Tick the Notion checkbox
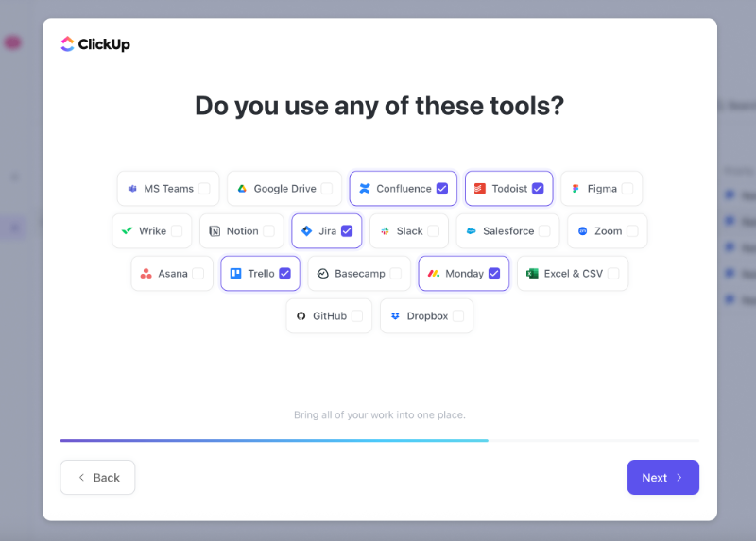756x541 pixels. [269, 231]
